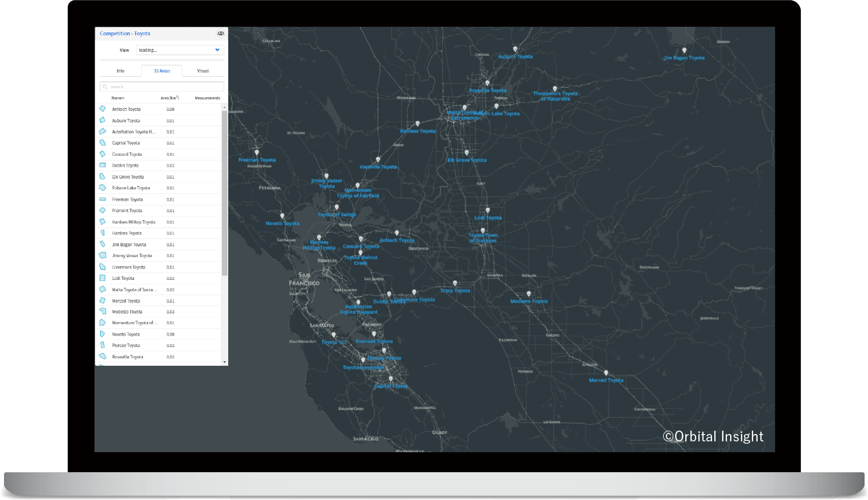Screen dimensions: 868x500
Task: Click the Vacaville Toyota map pin
Action: [378, 160]
